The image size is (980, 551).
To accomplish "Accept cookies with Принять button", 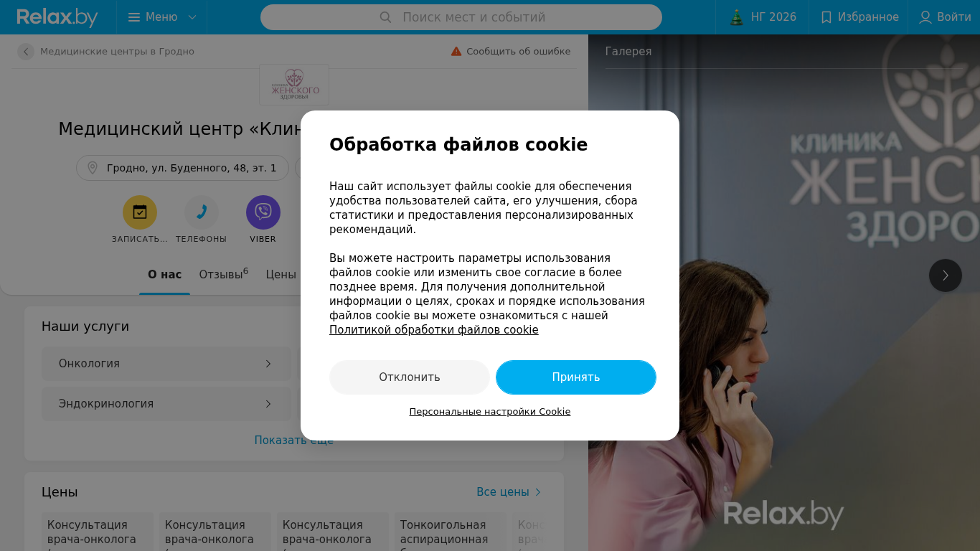I will click(x=576, y=377).
